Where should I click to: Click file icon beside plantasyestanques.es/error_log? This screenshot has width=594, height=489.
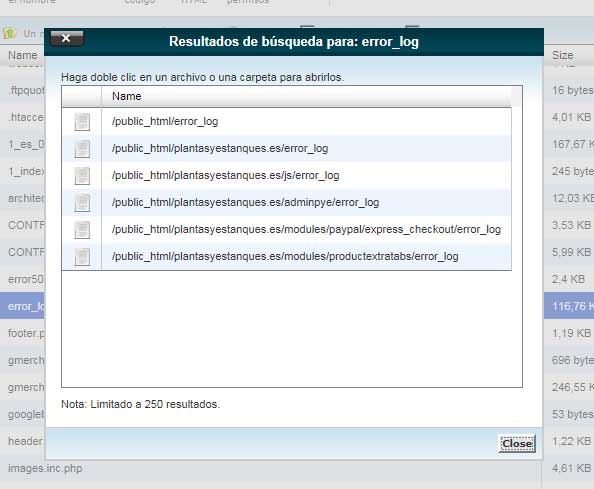82,149
